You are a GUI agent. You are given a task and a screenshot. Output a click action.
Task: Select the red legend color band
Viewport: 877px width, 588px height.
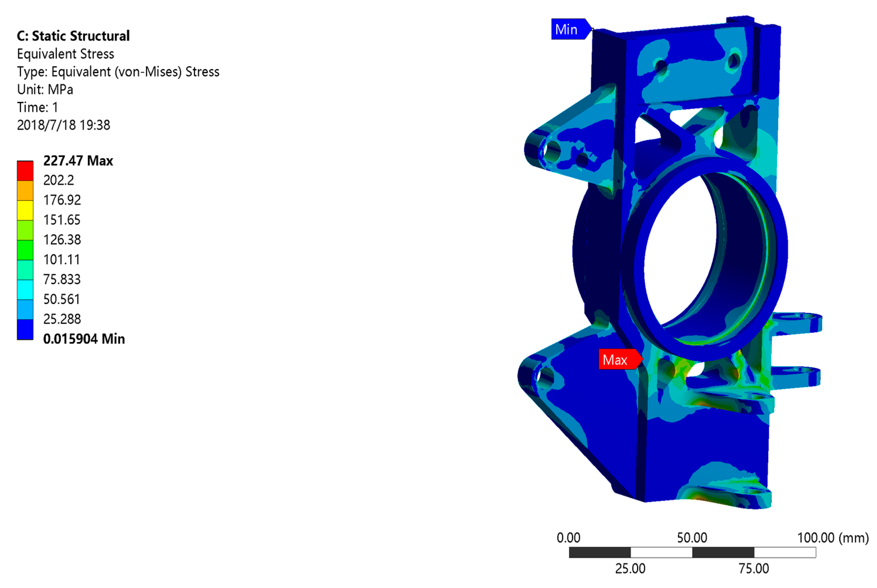point(25,171)
